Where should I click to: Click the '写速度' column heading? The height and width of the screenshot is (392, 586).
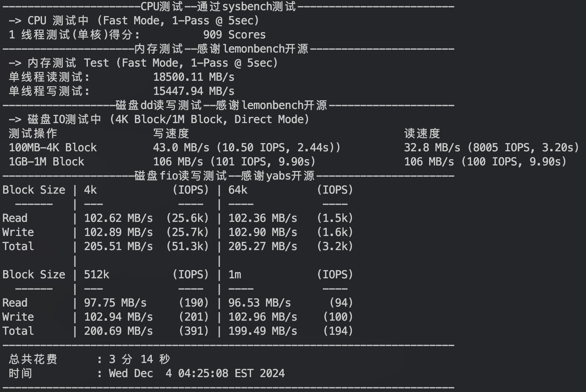point(171,134)
